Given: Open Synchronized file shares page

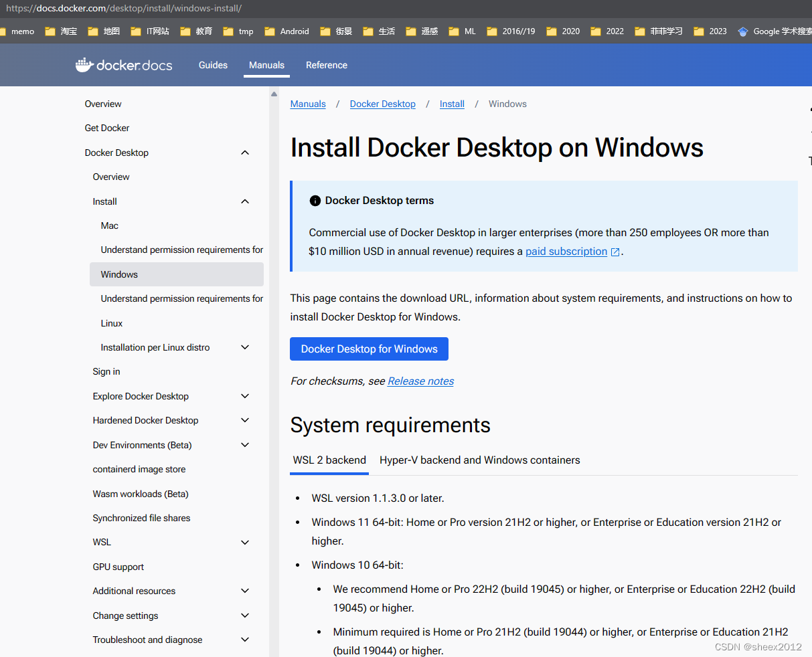Looking at the screenshot, I should coord(141,518).
